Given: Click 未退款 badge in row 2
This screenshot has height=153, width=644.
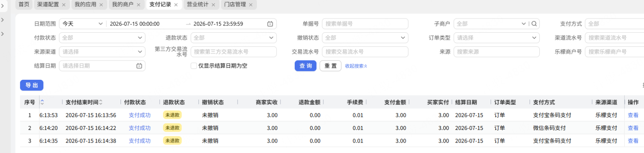Looking at the screenshot, I should click(x=172, y=128).
